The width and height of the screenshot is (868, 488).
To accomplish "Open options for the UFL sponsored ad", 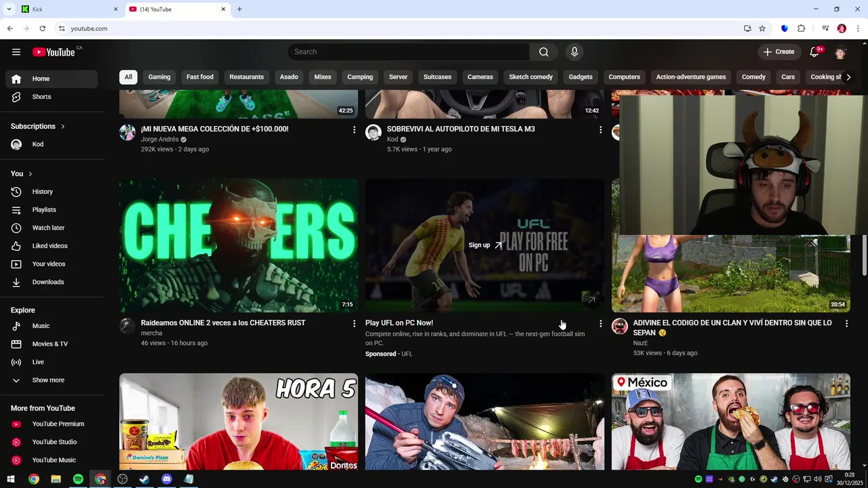I will coord(600,324).
